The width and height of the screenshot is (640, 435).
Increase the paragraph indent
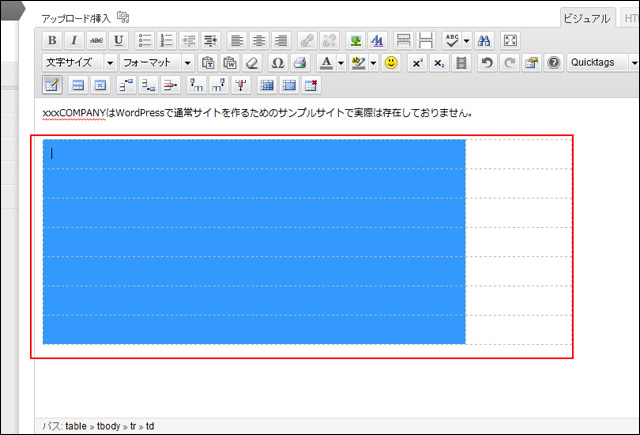(211, 40)
